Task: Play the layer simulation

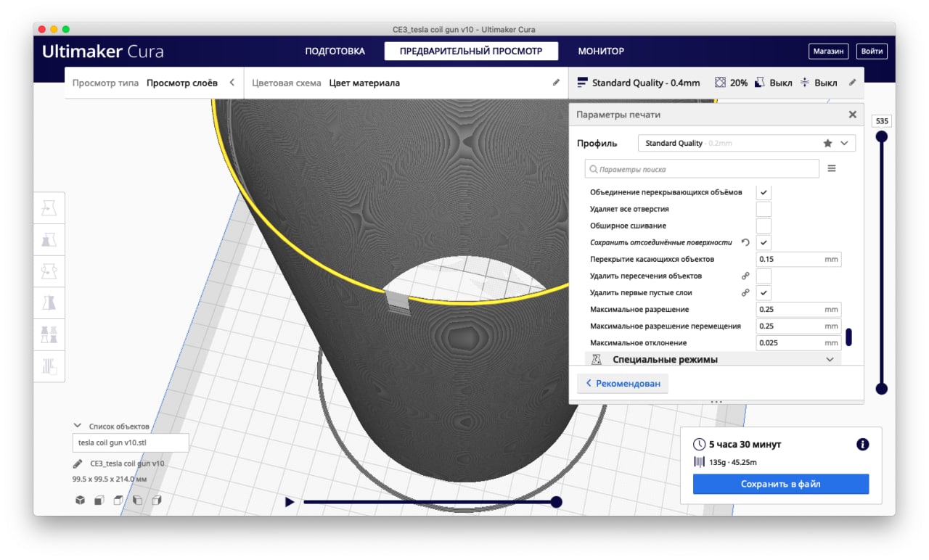Action: pyautogui.click(x=290, y=502)
